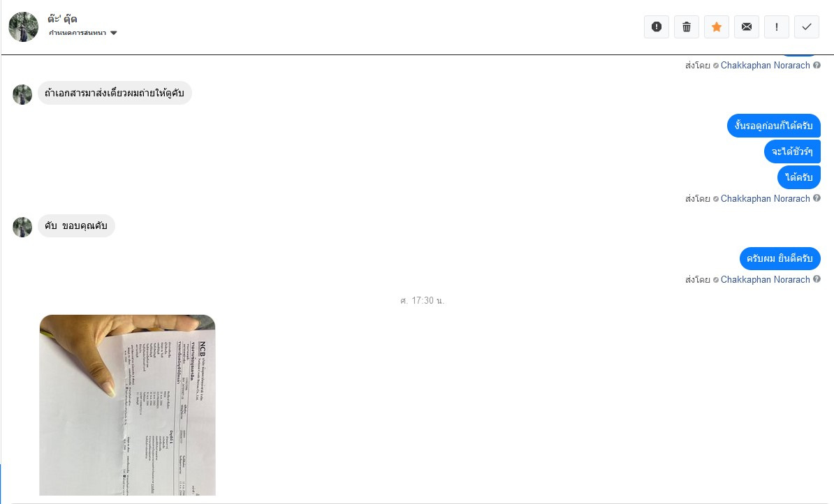Click the exclamation mark priority icon
The width and height of the screenshot is (834, 504).
click(777, 27)
